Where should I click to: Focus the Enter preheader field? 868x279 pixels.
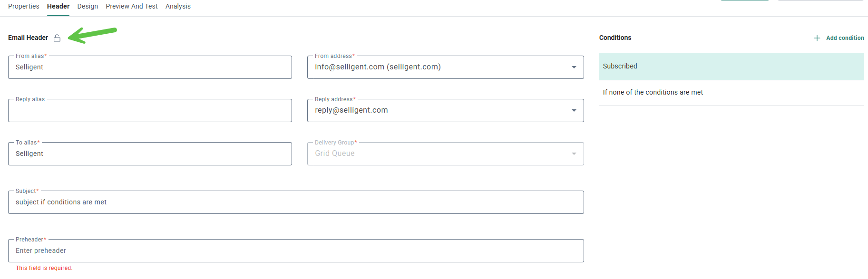click(x=296, y=251)
